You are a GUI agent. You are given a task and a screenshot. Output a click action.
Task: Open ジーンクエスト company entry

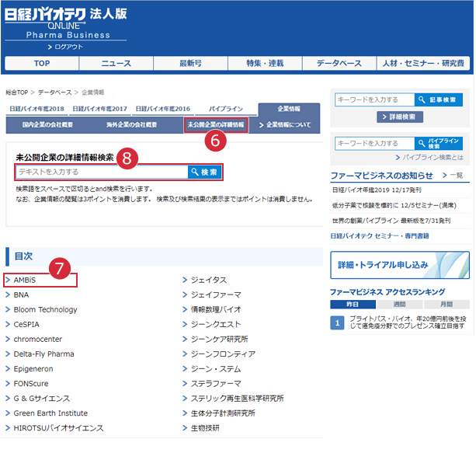(216, 325)
